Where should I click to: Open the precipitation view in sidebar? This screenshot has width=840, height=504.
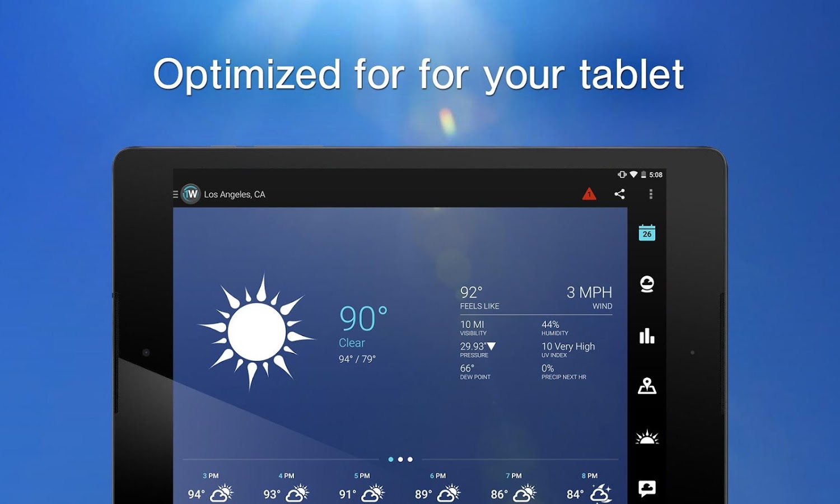[647, 284]
